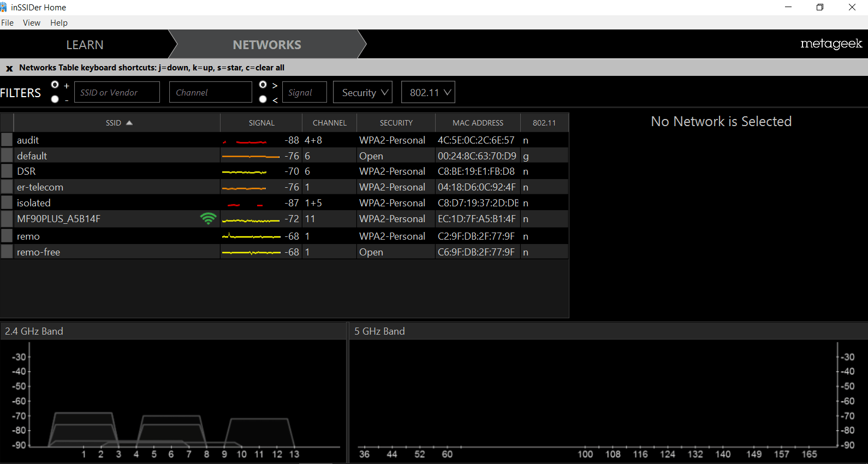The width and height of the screenshot is (868, 464).
Task: Sort the table by CHANNEL column
Action: click(330, 123)
